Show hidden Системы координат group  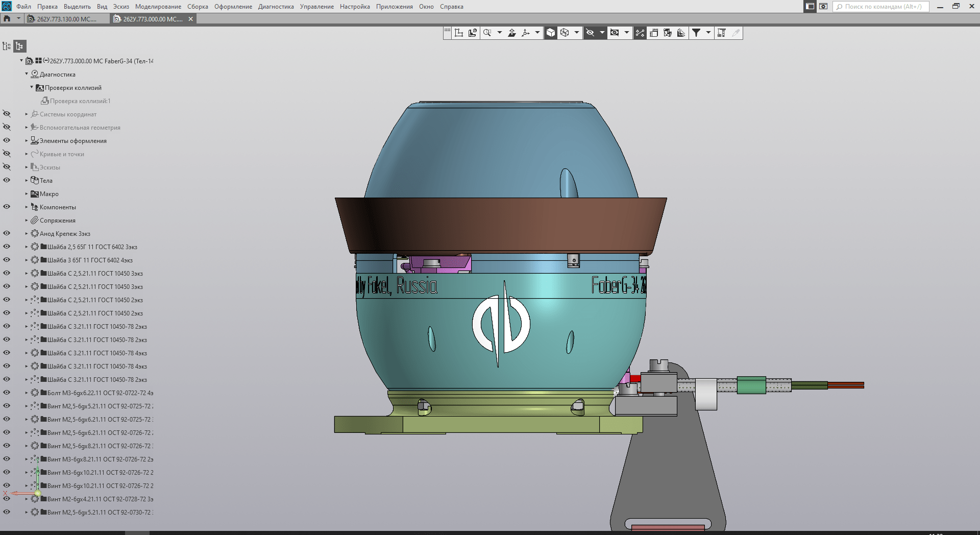click(x=7, y=114)
